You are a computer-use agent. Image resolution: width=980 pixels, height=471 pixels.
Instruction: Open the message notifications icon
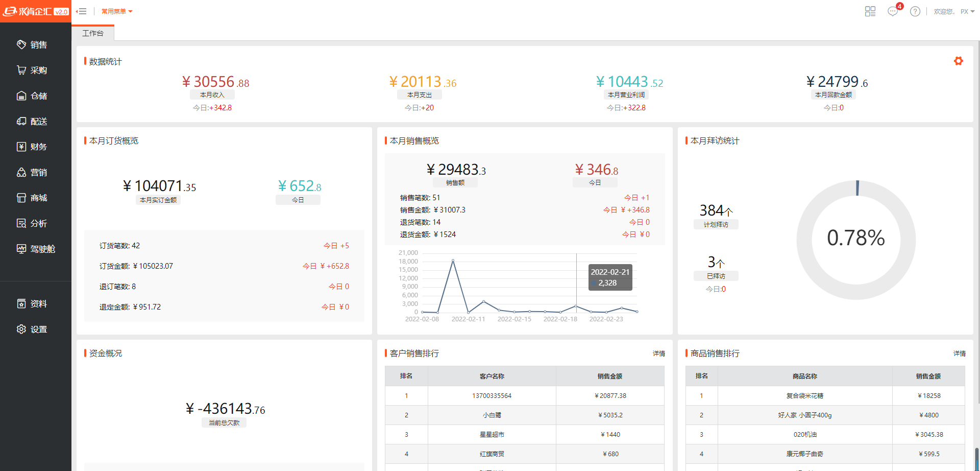[x=893, y=11]
